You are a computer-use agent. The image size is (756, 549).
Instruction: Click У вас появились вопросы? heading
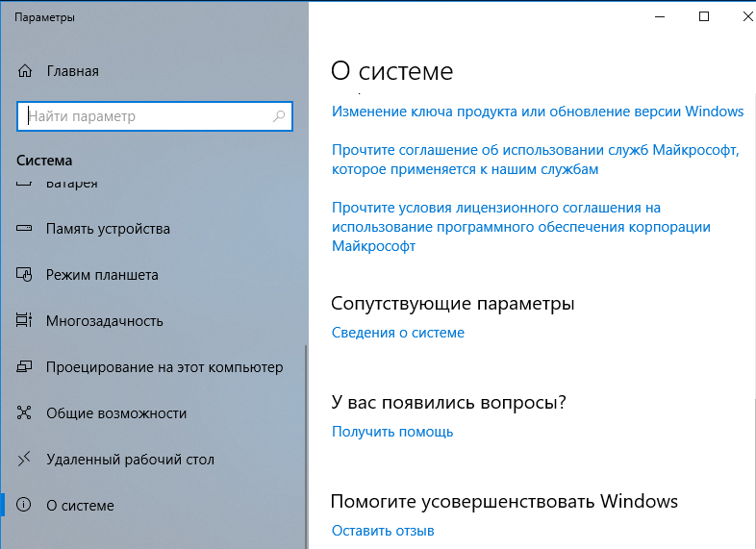[x=448, y=403]
